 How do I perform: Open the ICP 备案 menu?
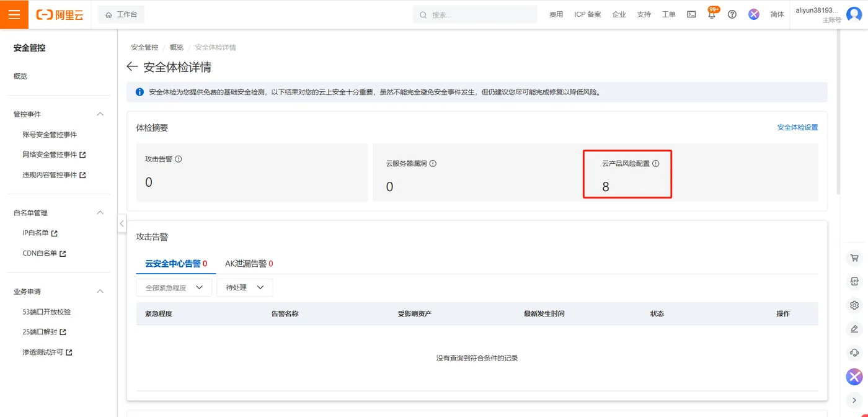click(588, 14)
